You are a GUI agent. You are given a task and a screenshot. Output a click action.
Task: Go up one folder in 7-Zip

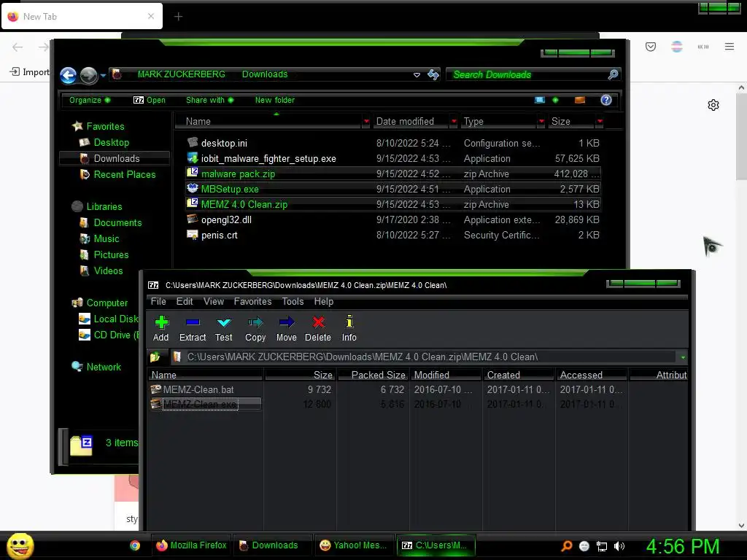[155, 357]
